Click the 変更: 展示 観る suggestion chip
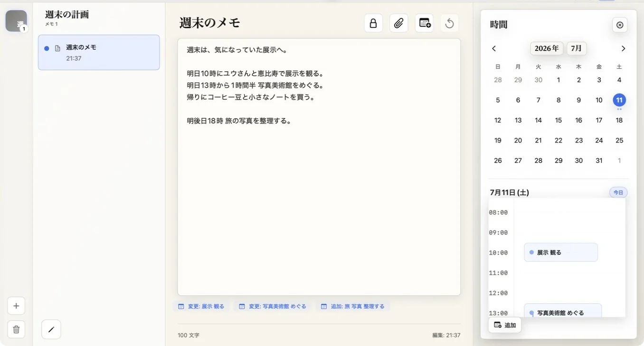The height and width of the screenshot is (346, 644). (x=201, y=307)
